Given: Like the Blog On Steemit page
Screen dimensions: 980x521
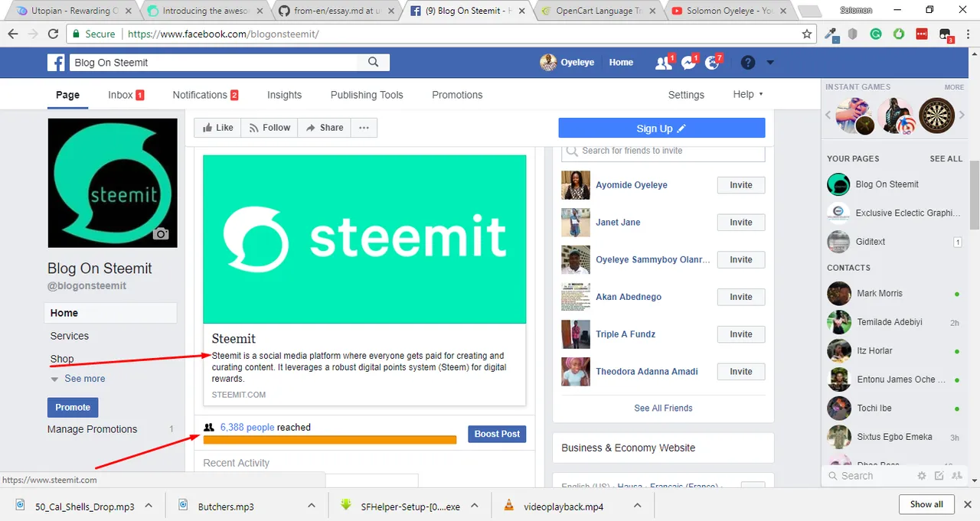Looking at the screenshot, I should click(x=217, y=128).
